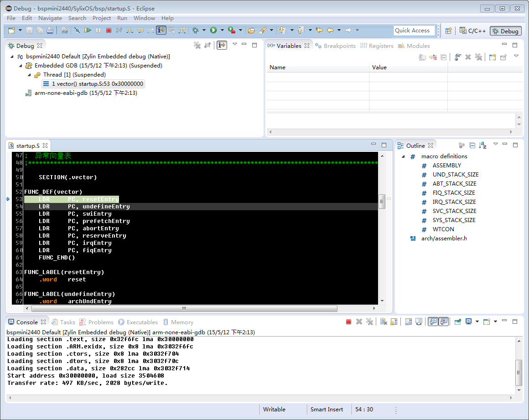Select the vector() startup.S:53 stack frame

coord(94,83)
